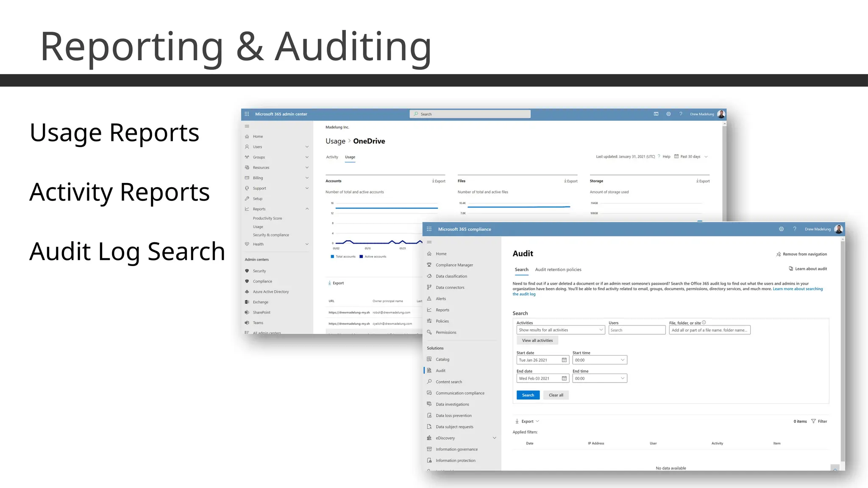The height and width of the screenshot is (488, 868).
Task: Open Data classification in the compliance sidebar
Action: point(451,276)
